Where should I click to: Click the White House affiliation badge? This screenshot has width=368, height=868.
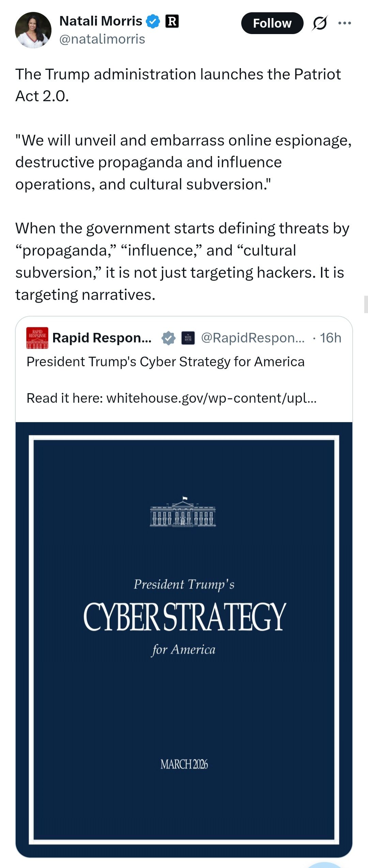[188, 338]
